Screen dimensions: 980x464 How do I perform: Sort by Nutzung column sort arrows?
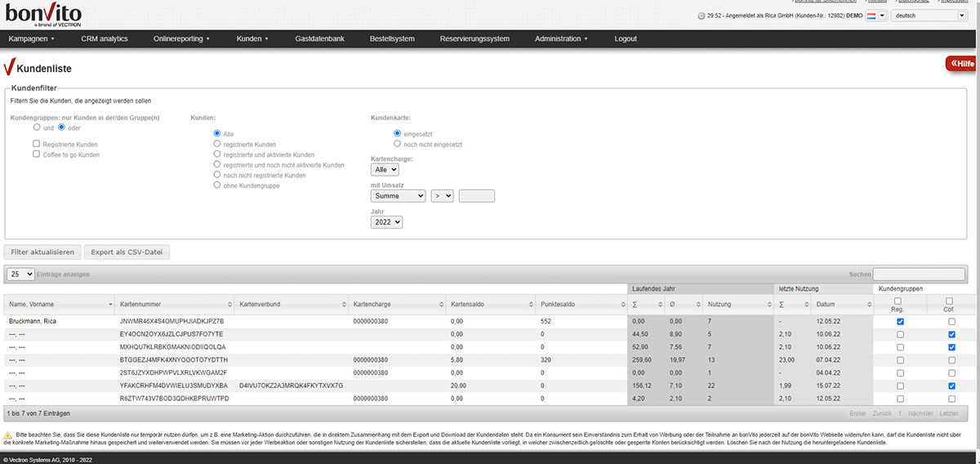768,305
